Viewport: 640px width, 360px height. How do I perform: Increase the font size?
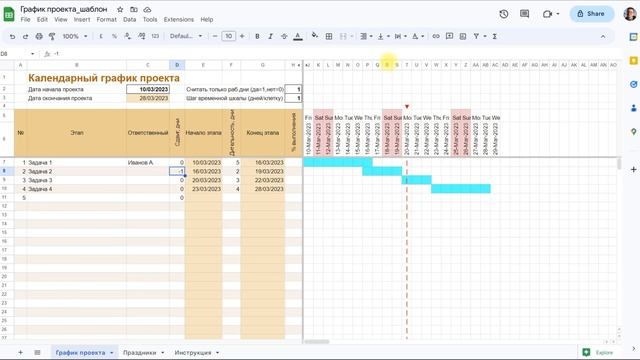pos(242,36)
